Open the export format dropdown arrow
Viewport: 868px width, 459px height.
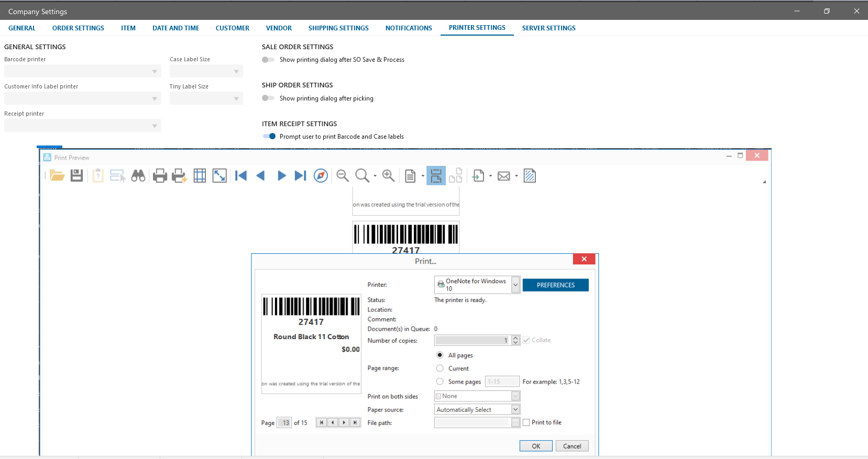[x=490, y=176]
